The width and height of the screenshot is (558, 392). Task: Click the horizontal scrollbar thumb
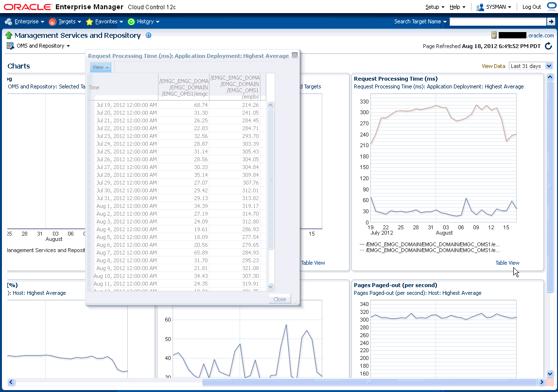369,382
